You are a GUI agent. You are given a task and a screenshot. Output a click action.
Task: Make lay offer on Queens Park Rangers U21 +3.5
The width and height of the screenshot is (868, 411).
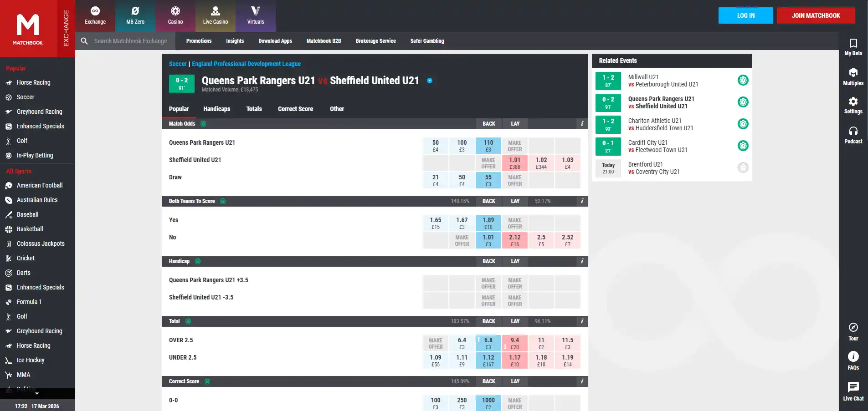(x=515, y=283)
